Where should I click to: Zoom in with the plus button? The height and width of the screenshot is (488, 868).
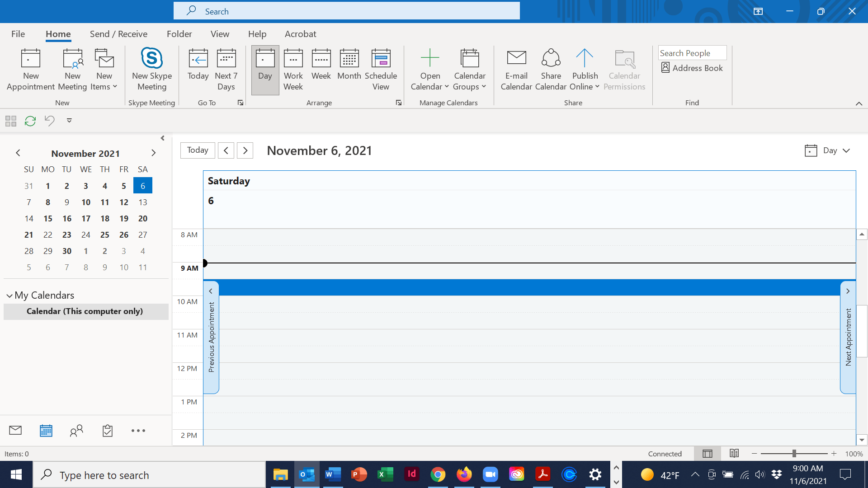tap(834, 454)
